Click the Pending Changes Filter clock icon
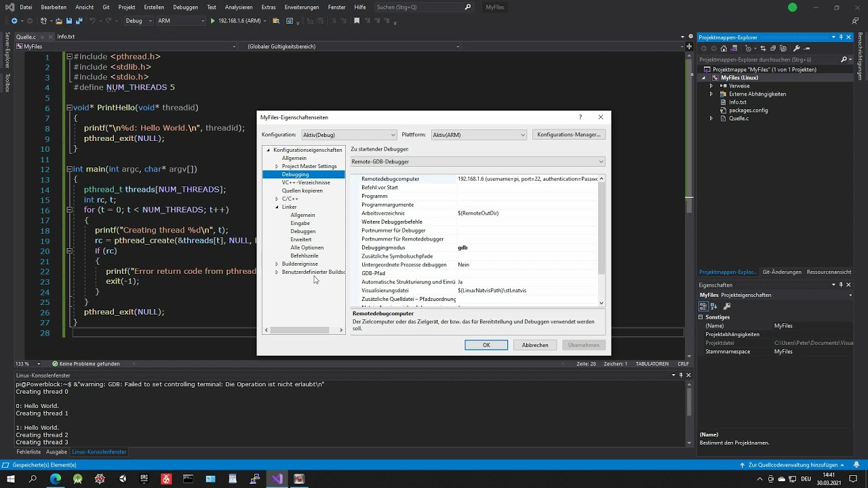Screen dimensions: 868x488 [748, 48]
